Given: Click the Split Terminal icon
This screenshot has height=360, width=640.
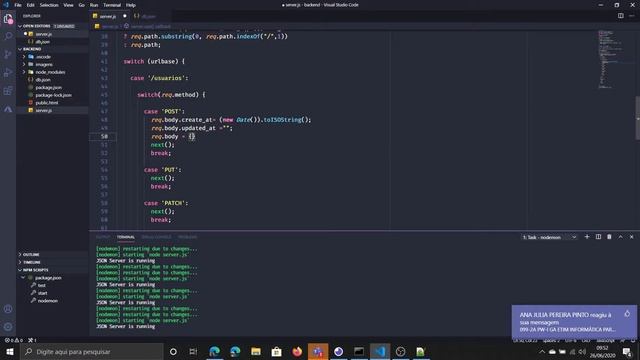Looking at the screenshot, I should pyautogui.click(x=598, y=237).
